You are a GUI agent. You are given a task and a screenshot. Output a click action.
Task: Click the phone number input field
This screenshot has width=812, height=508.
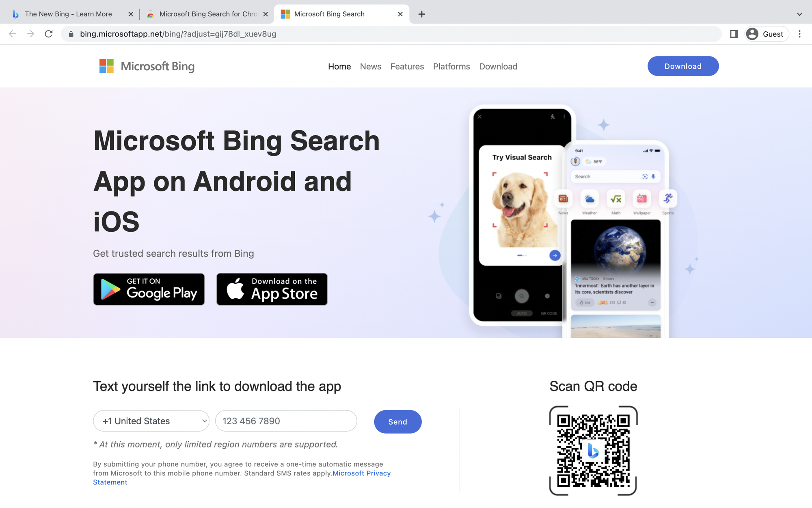click(287, 420)
